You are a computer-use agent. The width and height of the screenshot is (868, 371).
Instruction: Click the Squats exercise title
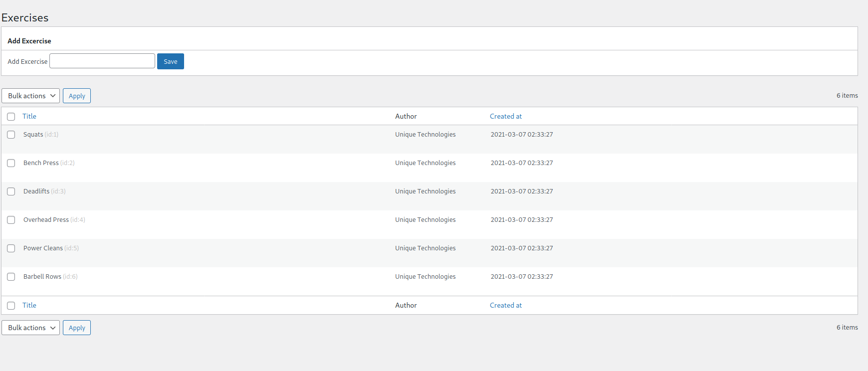point(33,135)
